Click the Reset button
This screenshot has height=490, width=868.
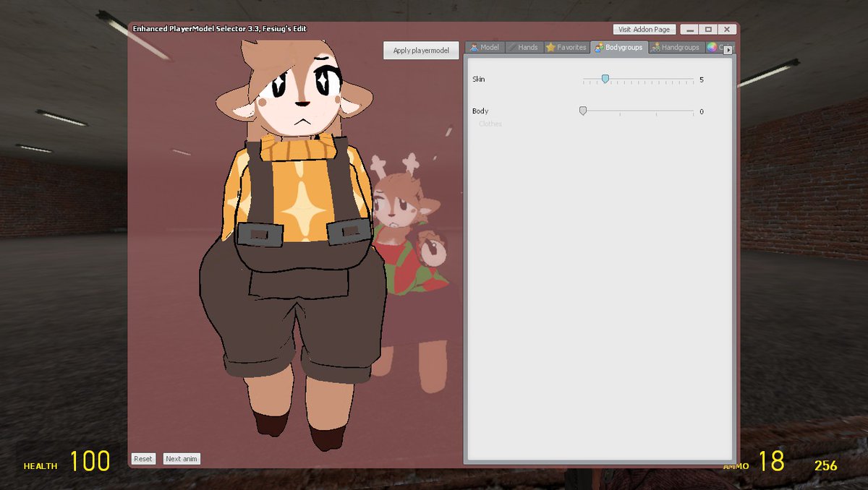point(142,458)
